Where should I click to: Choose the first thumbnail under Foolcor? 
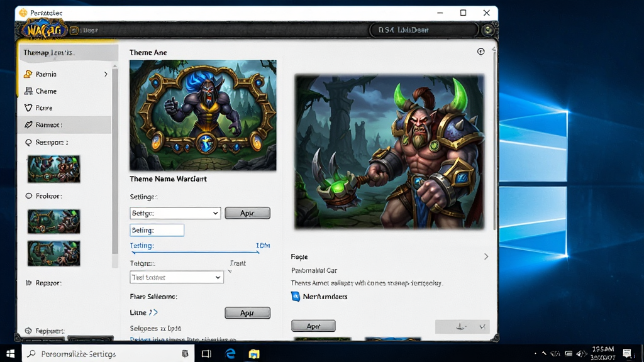pyautogui.click(x=54, y=221)
